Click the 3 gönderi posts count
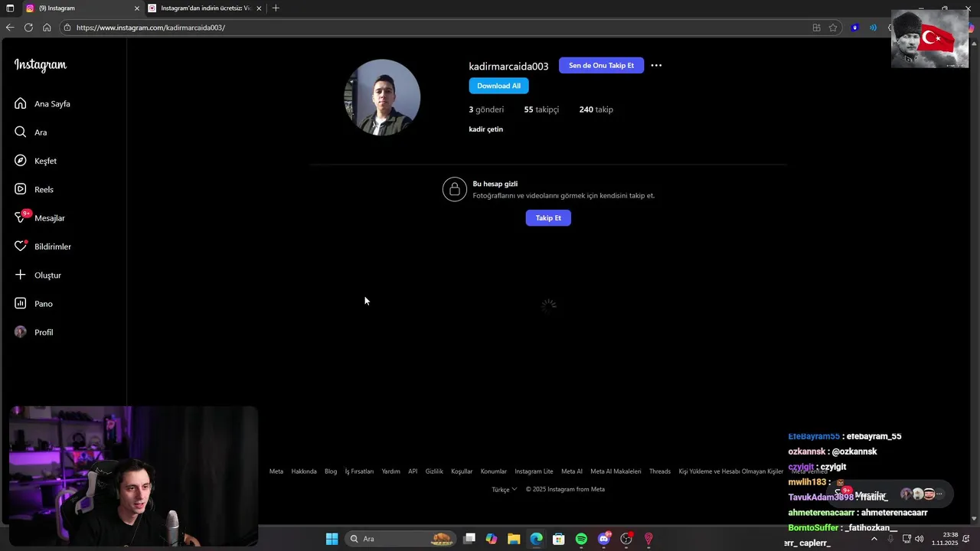The height and width of the screenshot is (551, 980). (486, 109)
